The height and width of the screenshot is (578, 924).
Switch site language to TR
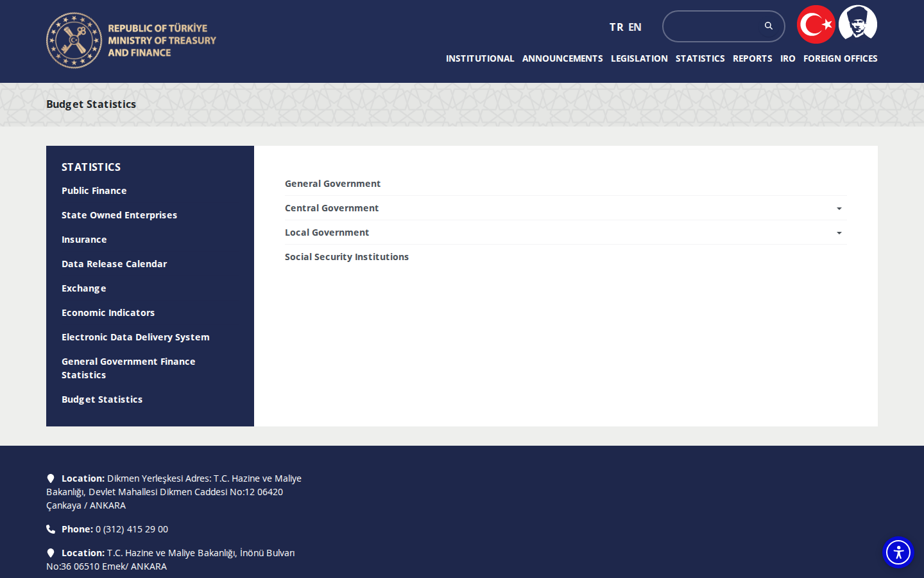click(x=616, y=27)
